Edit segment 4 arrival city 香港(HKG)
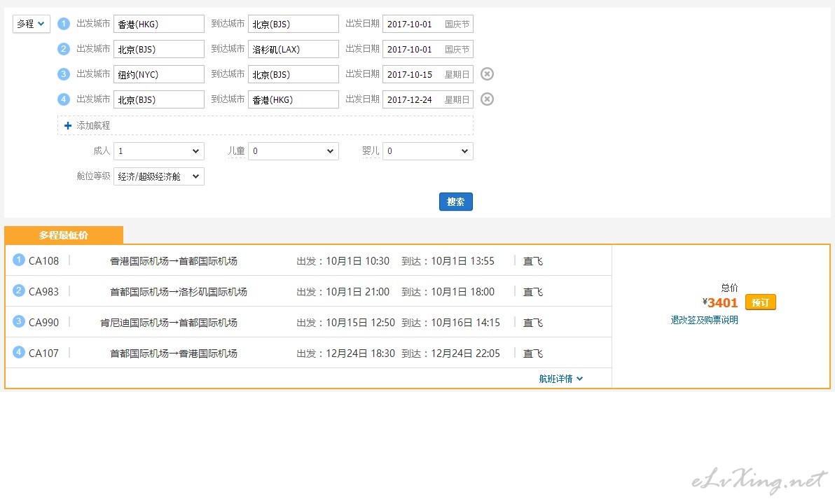 (x=294, y=99)
